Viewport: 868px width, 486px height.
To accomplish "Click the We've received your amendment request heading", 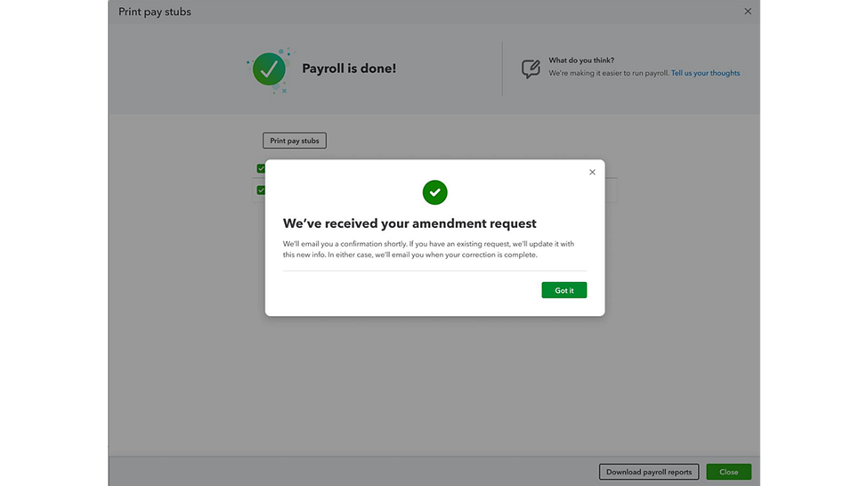I will (410, 223).
